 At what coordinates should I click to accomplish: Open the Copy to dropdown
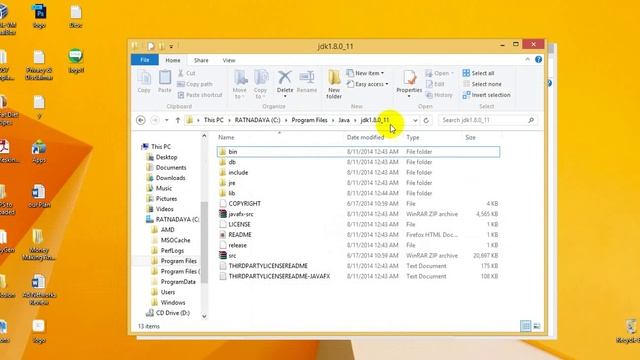pyautogui.click(x=260, y=84)
